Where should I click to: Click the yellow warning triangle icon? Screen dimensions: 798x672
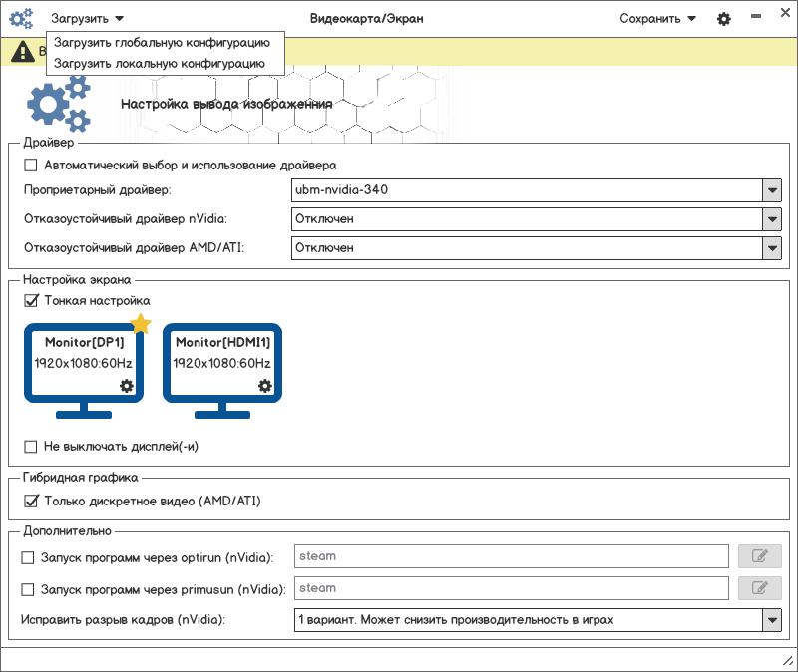[23, 52]
